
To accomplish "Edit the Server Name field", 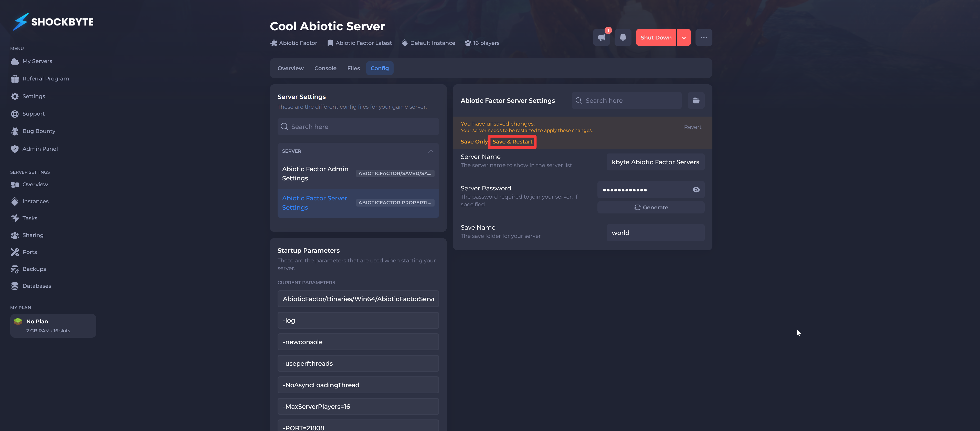I will pyautogui.click(x=656, y=162).
